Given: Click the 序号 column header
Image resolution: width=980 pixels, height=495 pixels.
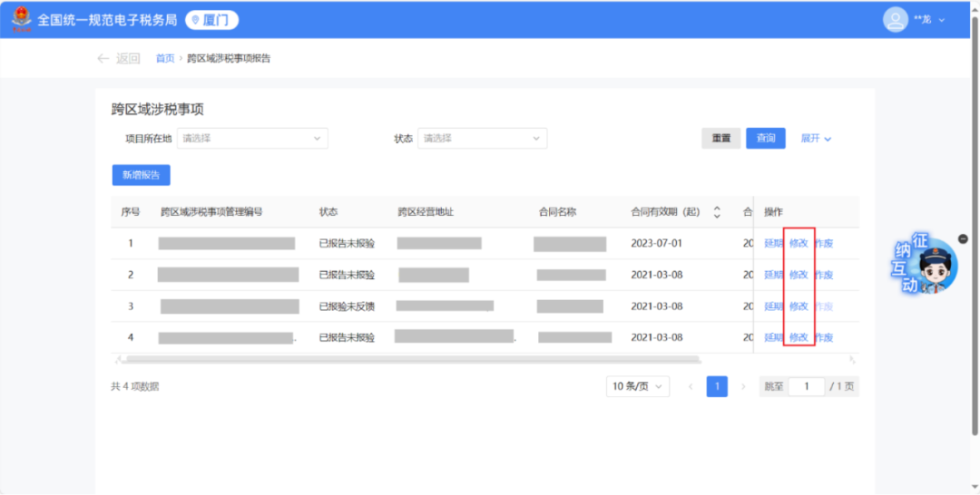Looking at the screenshot, I should (x=130, y=212).
